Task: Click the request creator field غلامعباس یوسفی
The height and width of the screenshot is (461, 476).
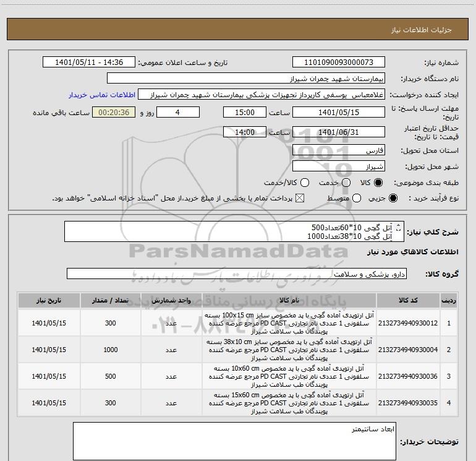Action: click(x=261, y=95)
